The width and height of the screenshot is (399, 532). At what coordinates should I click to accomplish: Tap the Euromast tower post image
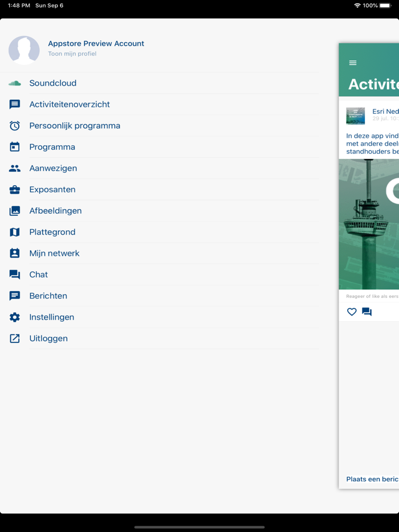point(369,224)
